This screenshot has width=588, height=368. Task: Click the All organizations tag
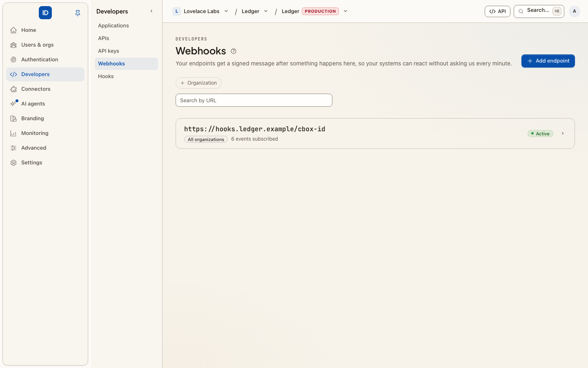(206, 139)
